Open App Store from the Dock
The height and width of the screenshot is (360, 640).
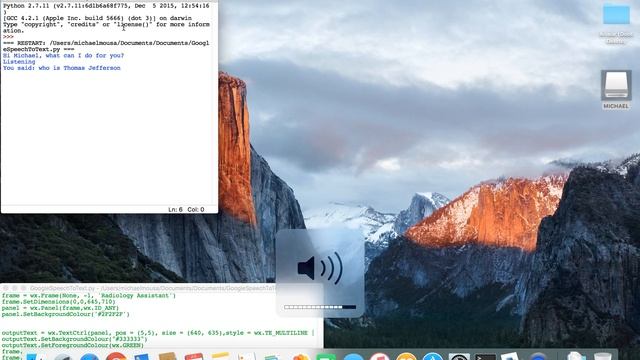tap(433, 357)
